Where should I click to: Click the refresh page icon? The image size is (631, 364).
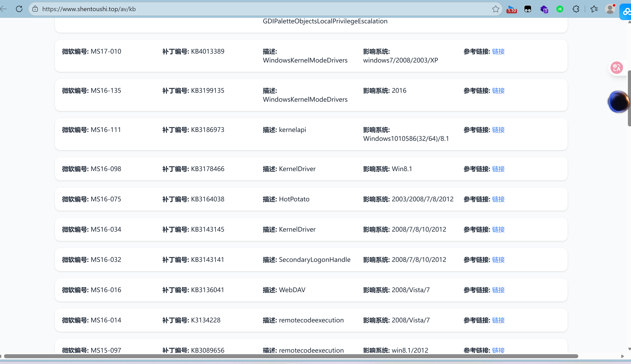[x=19, y=9]
